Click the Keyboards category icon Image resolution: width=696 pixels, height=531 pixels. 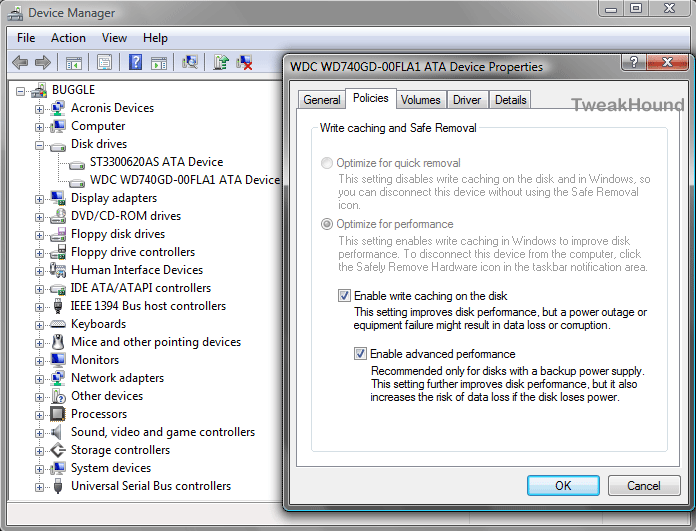(58, 324)
